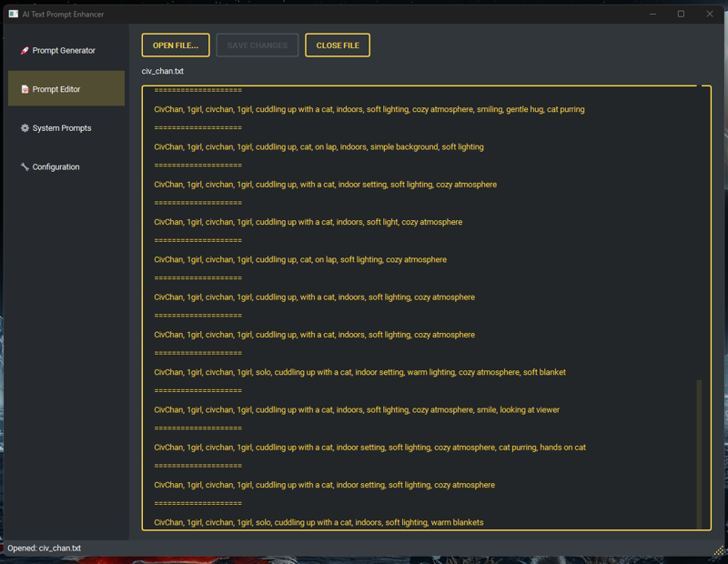Click the OPEN FILE... button
The height and width of the screenshot is (564, 728).
tap(176, 45)
